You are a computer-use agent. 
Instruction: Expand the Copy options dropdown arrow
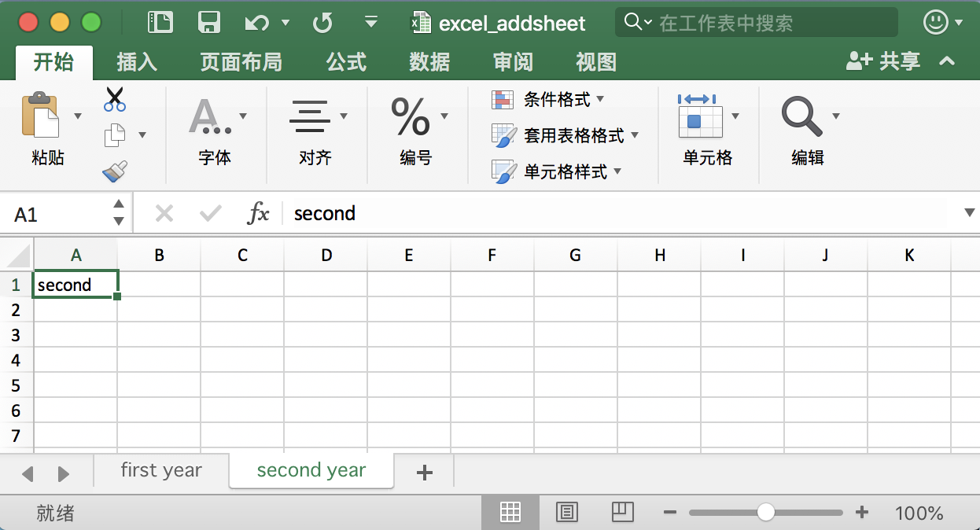tap(142, 135)
